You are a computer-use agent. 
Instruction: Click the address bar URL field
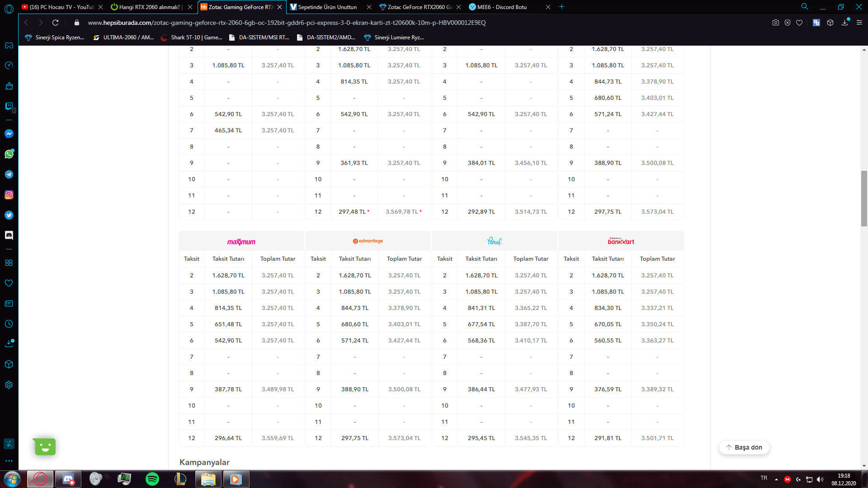coord(287,23)
